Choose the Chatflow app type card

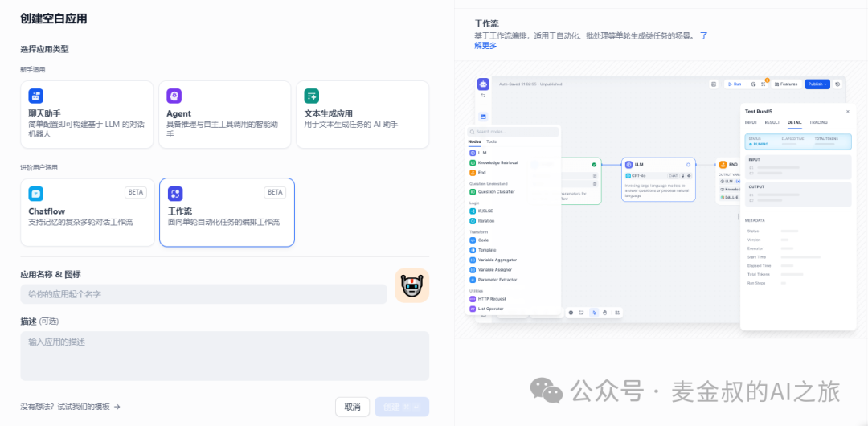[88, 212]
